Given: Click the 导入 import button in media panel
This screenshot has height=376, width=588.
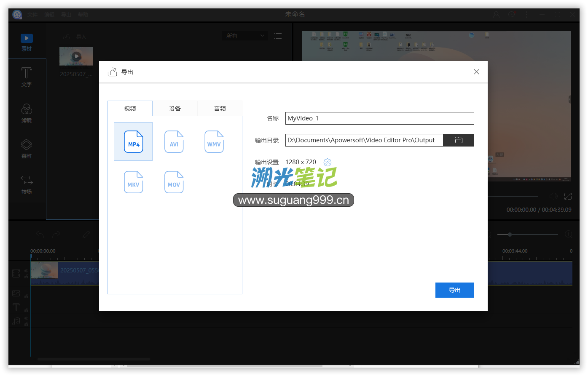Looking at the screenshot, I should point(75,37).
